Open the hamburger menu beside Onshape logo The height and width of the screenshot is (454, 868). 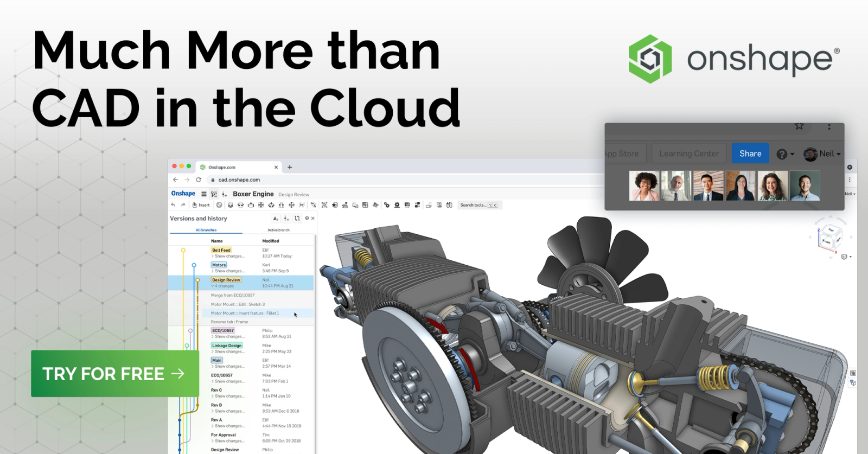point(204,194)
